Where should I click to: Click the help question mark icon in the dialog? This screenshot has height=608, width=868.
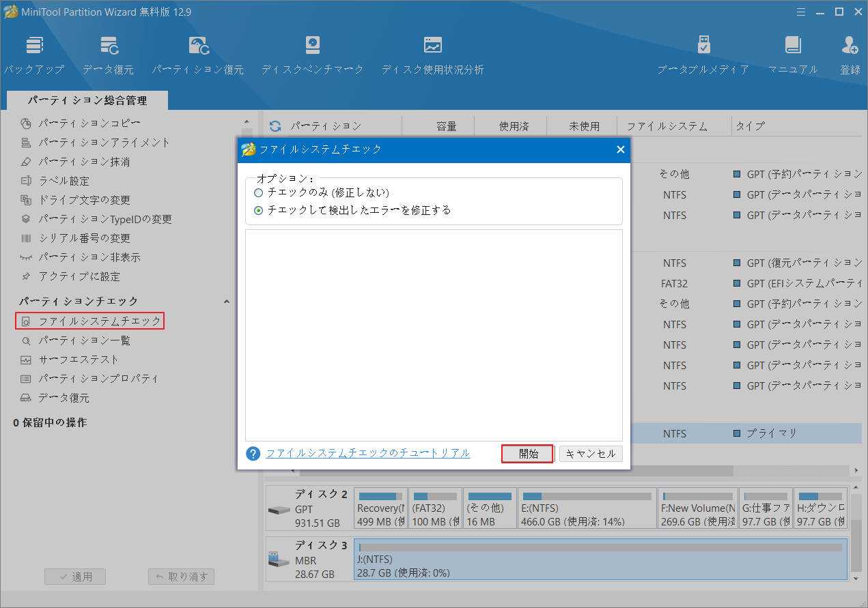click(253, 454)
